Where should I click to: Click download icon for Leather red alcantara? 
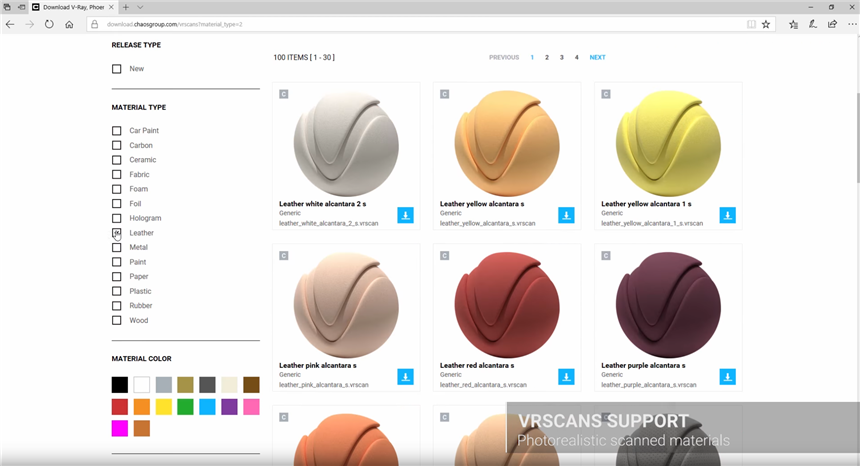[x=566, y=377]
